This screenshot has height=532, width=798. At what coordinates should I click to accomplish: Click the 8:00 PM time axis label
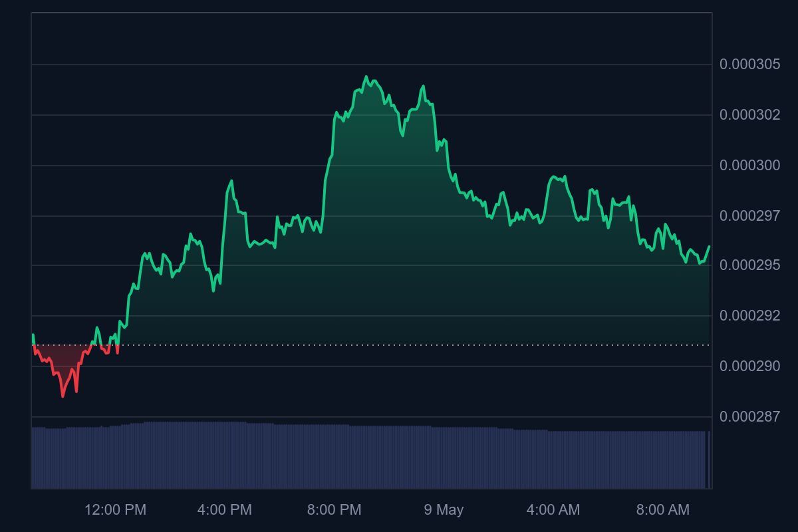(x=334, y=510)
